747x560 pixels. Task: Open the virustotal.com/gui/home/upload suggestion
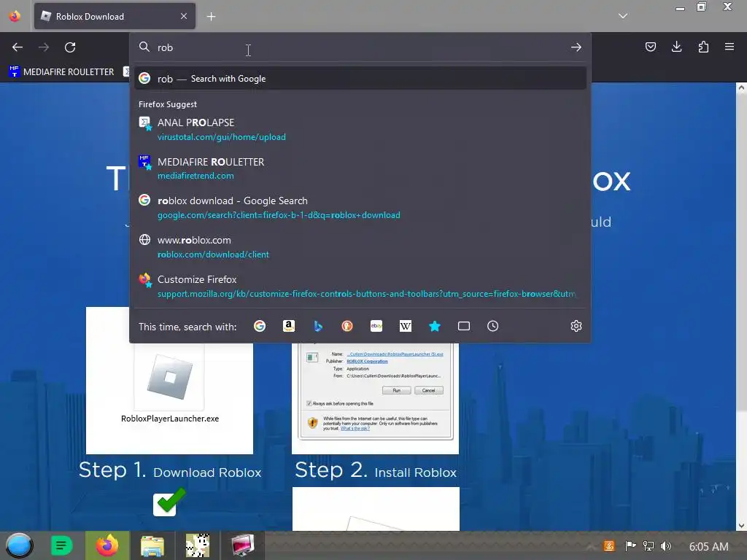[360, 130]
